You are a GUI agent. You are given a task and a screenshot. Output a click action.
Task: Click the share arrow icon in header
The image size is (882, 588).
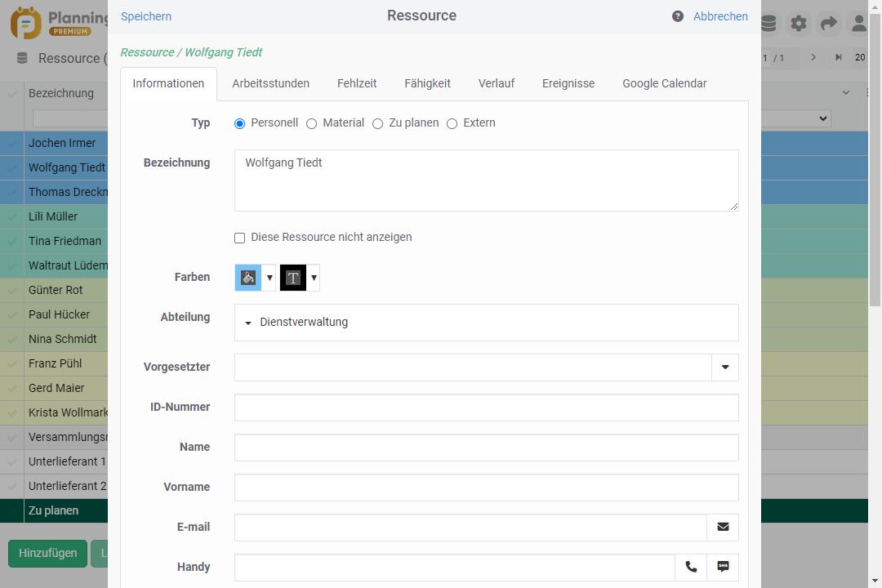tap(829, 24)
